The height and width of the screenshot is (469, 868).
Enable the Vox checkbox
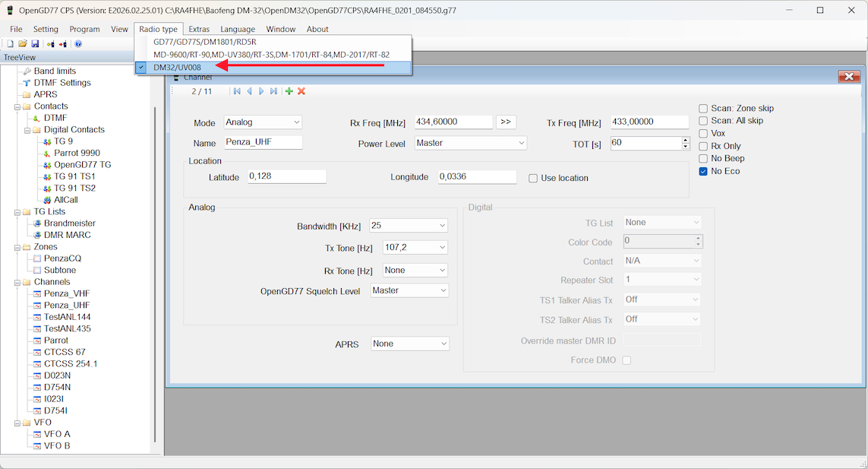click(703, 134)
